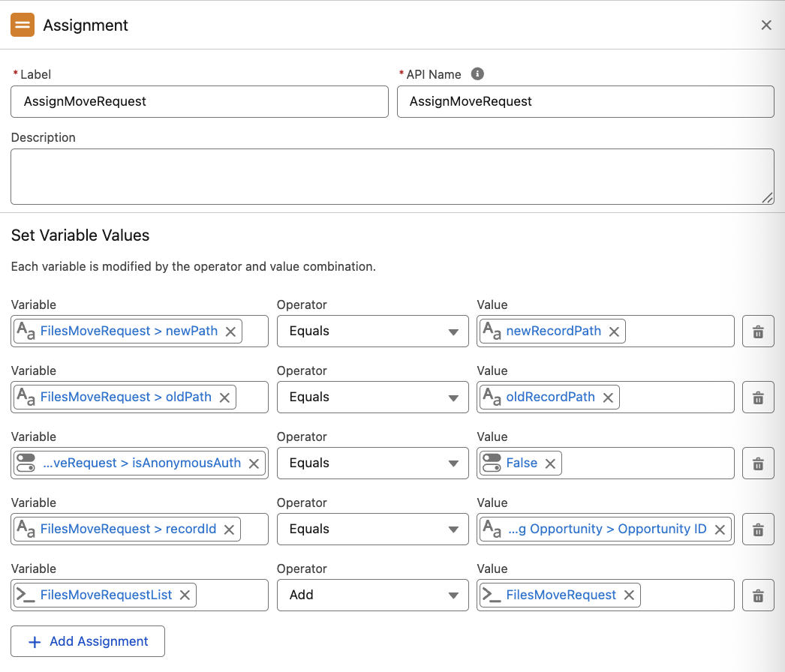Click into the Label text field
The height and width of the screenshot is (672, 785).
(x=199, y=102)
